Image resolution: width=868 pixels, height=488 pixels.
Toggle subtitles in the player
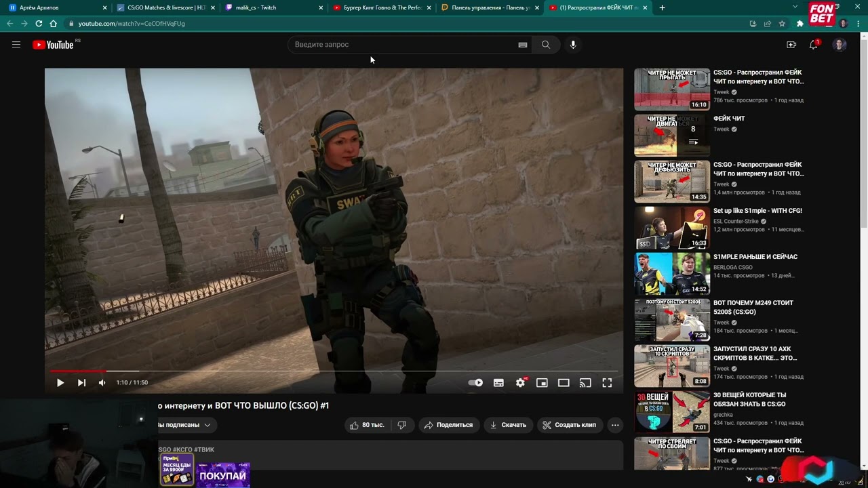tap(498, 383)
